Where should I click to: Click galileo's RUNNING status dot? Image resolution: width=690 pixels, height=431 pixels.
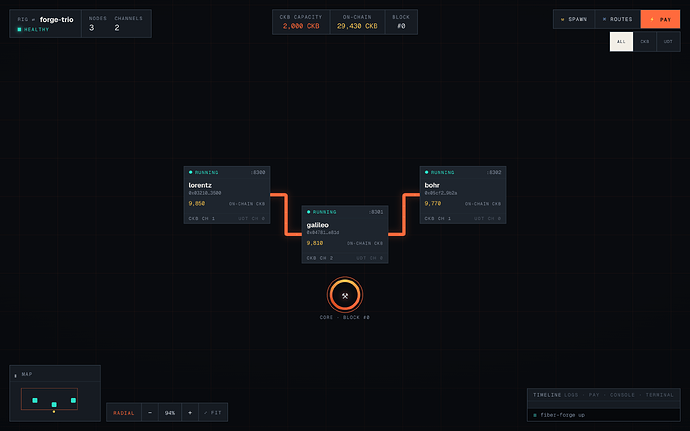click(308, 212)
